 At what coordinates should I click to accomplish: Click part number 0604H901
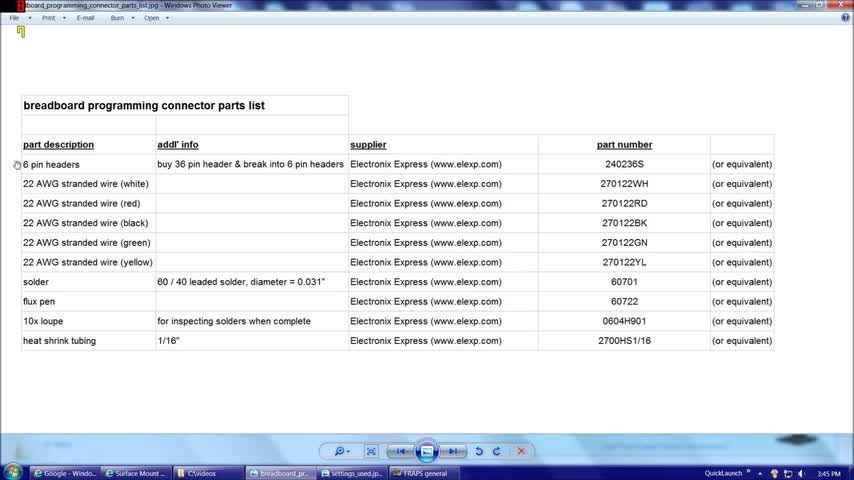624,321
